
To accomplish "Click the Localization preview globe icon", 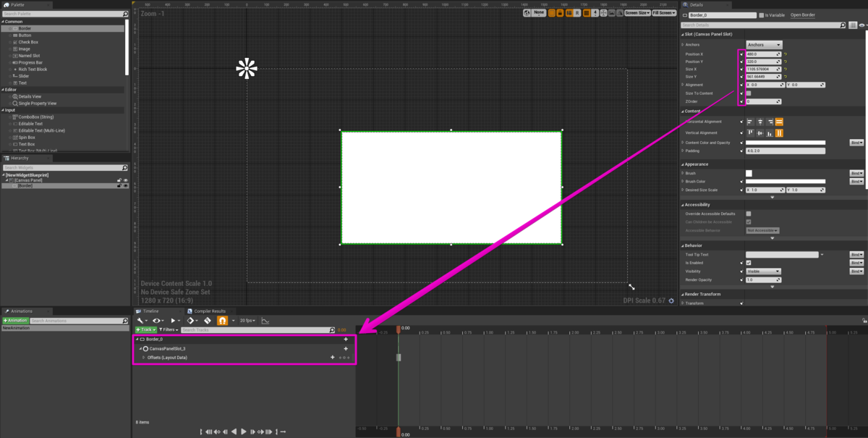I will 527,12.
